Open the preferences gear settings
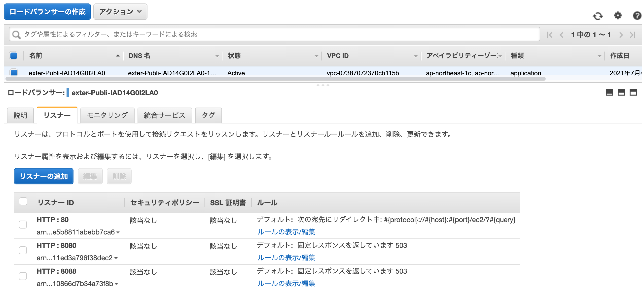The width and height of the screenshot is (644, 288). pyautogui.click(x=618, y=16)
